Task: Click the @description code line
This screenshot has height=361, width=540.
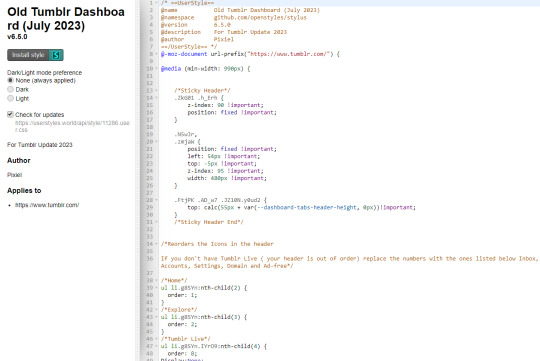Action: point(224,32)
